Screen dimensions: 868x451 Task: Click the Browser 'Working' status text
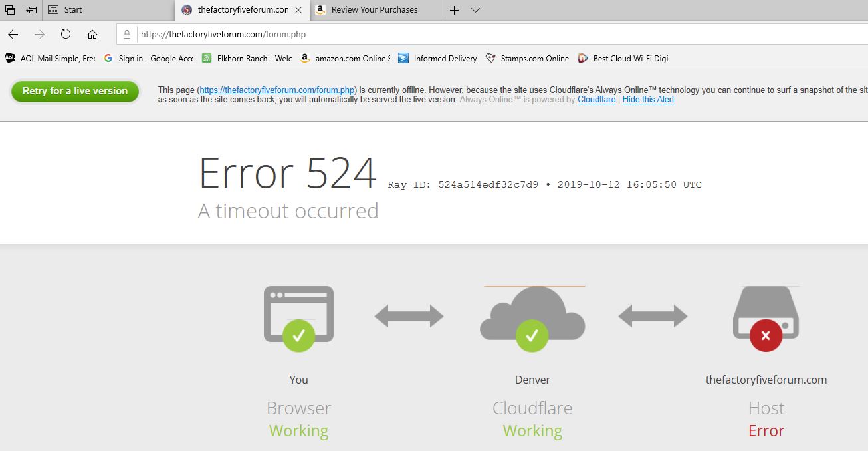point(298,431)
